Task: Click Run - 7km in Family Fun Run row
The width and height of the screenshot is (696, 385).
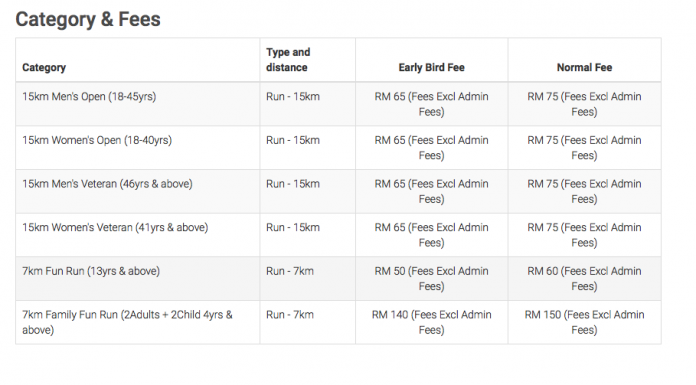Action: pyautogui.click(x=290, y=314)
